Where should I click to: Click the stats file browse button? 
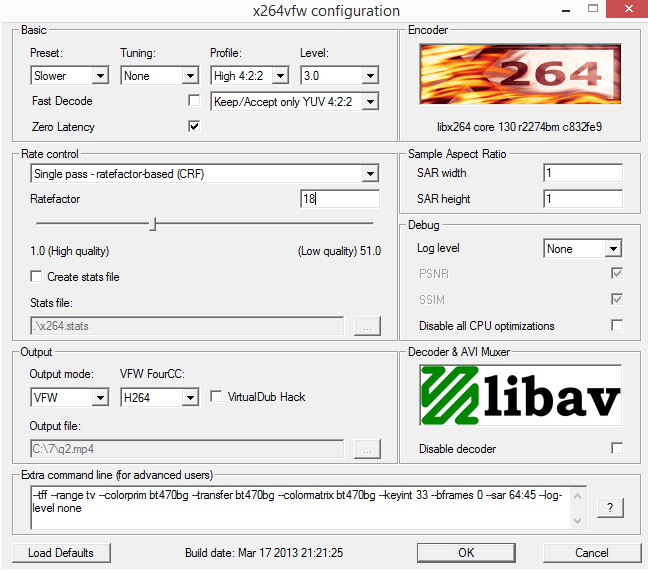[x=367, y=326]
